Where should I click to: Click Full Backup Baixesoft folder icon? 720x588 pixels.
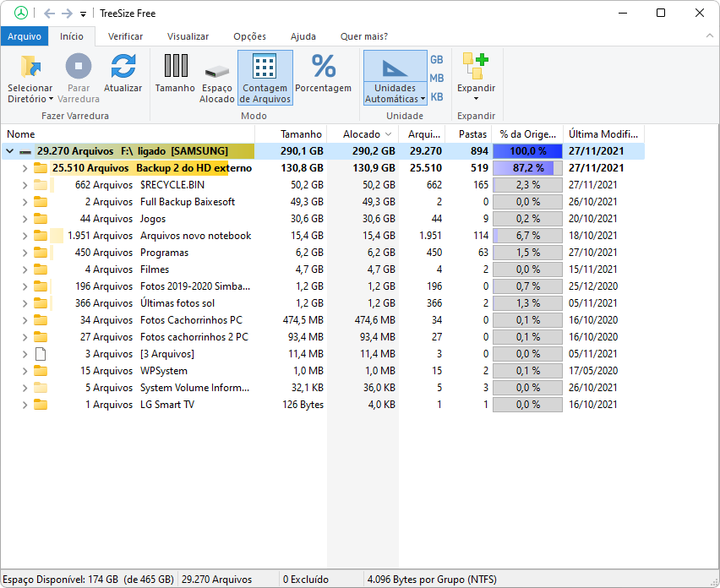pos(41,202)
